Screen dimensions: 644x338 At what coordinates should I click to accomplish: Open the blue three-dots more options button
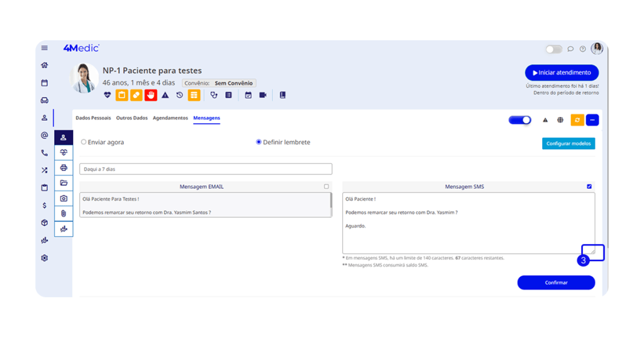[x=592, y=120]
